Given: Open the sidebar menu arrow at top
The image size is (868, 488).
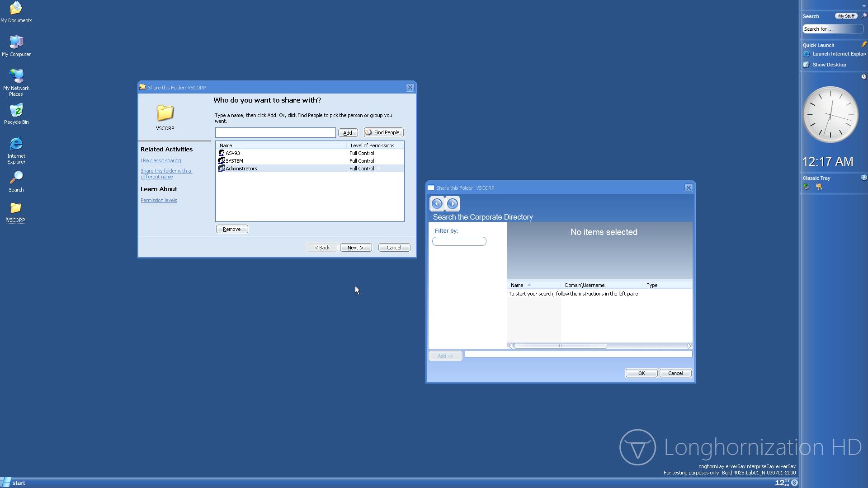Looking at the screenshot, I should (864, 6).
